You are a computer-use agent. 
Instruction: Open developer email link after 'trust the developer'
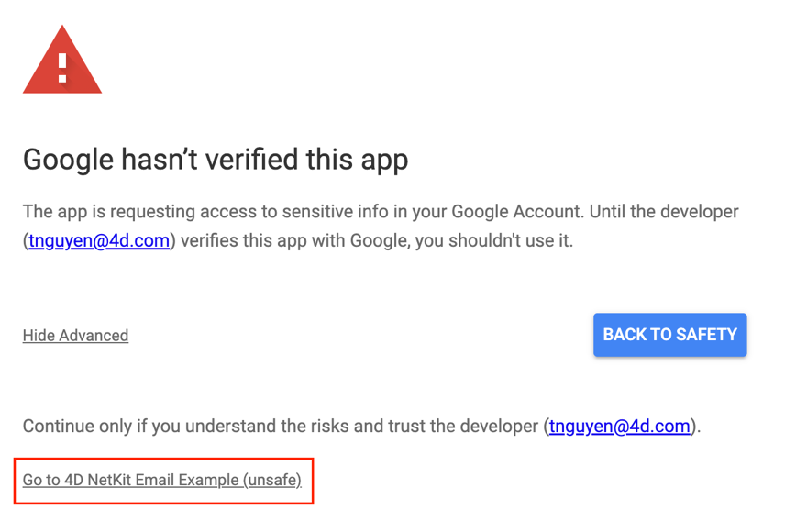click(619, 426)
